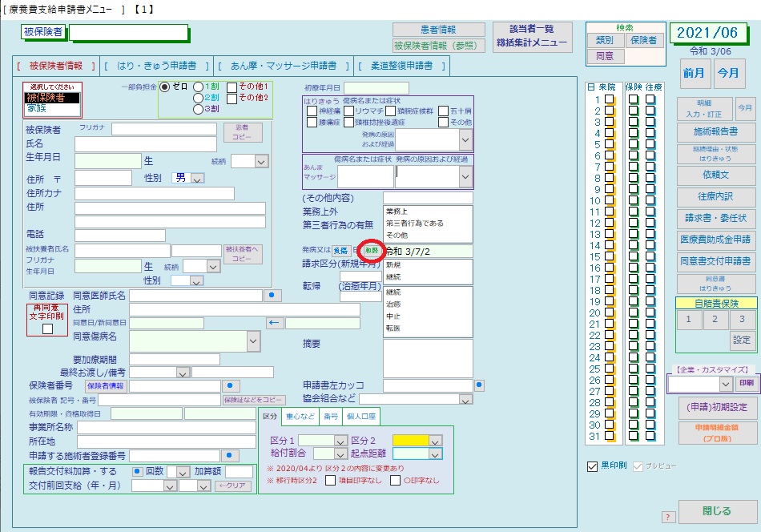The image size is (761, 532).
Task: Open the 起点距離 dropdown
Action: tap(435, 453)
